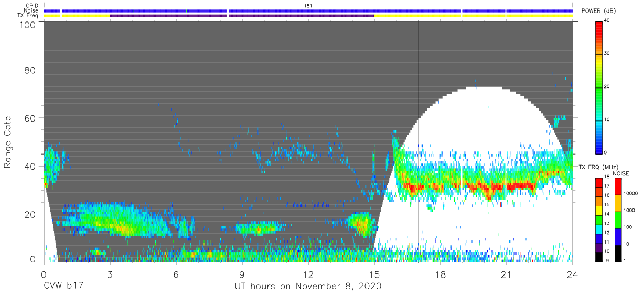Click the CPID value '151'
The width and height of the screenshot is (644, 297).
coord(308,6)
